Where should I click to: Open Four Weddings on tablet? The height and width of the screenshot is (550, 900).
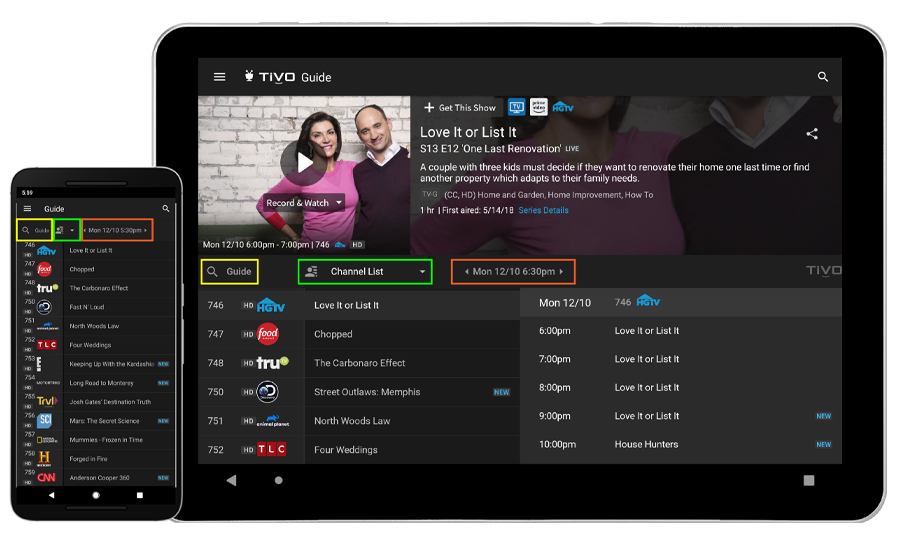[412, 450]
